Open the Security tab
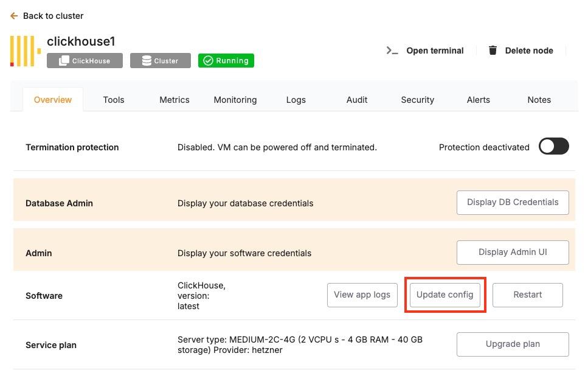The image size is (588, 370). (x=418, y=100)
